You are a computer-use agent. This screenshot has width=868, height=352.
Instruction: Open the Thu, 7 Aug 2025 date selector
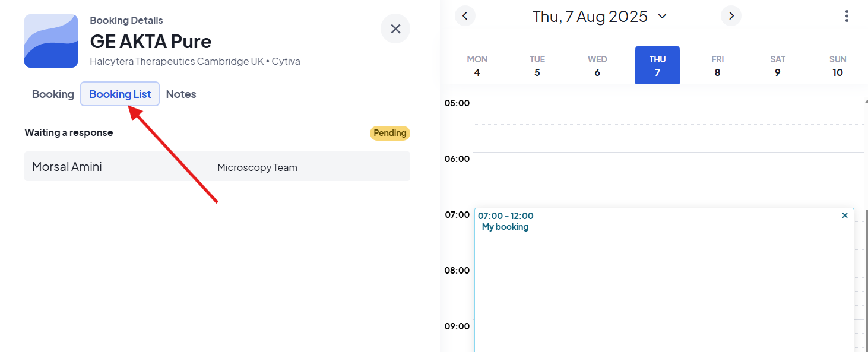[x=590, y=17]
